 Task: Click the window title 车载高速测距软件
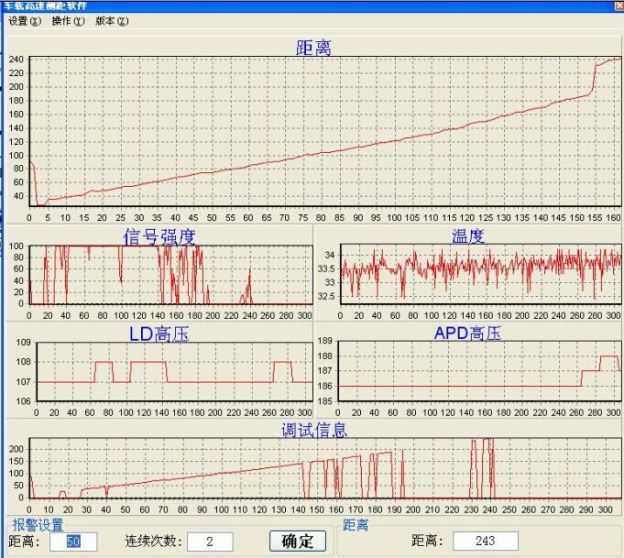[x=45, y=6]
